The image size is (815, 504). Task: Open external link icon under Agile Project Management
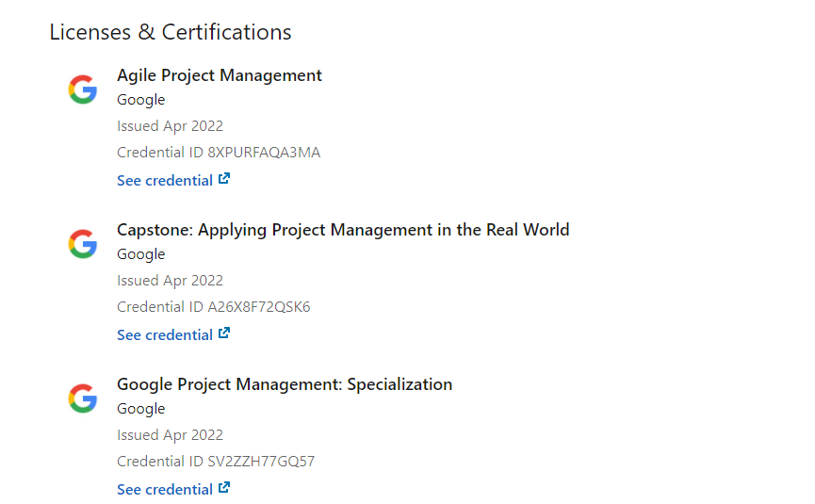pyautogui.click(x=224, y=179)
